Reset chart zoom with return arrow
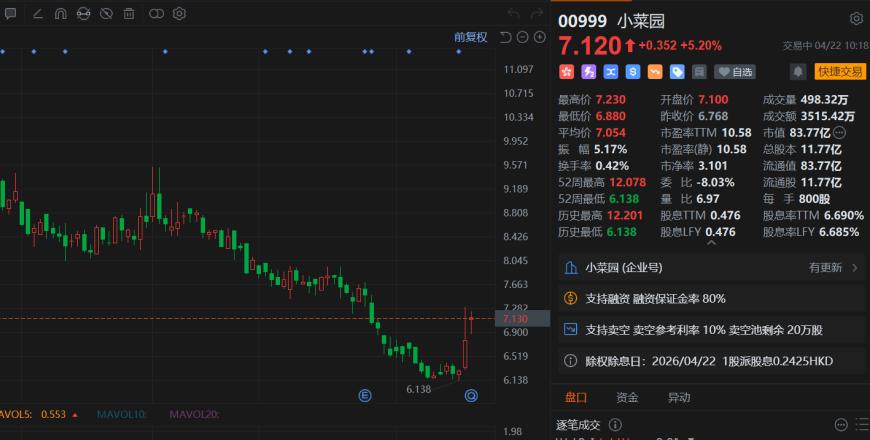Image resolution: width=870 pixels, height=440 pixels. tap(505, 37)
